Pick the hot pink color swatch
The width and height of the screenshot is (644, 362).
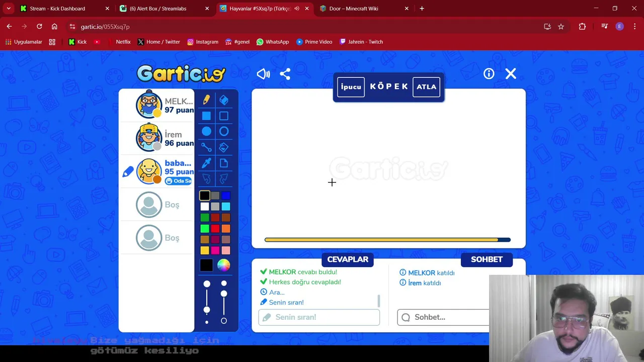215,250
